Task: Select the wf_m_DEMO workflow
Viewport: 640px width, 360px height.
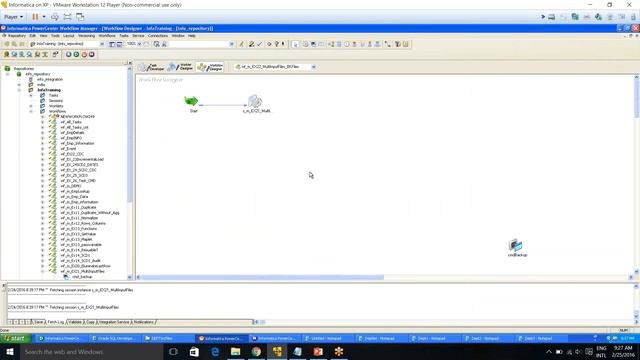Action: [x=71, y=186]
